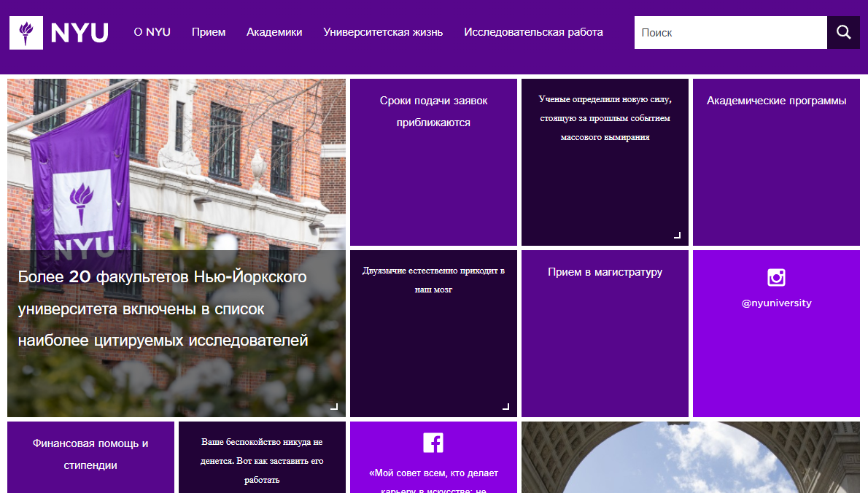Click corner arrow on hero image tile

tap(334, 407)
